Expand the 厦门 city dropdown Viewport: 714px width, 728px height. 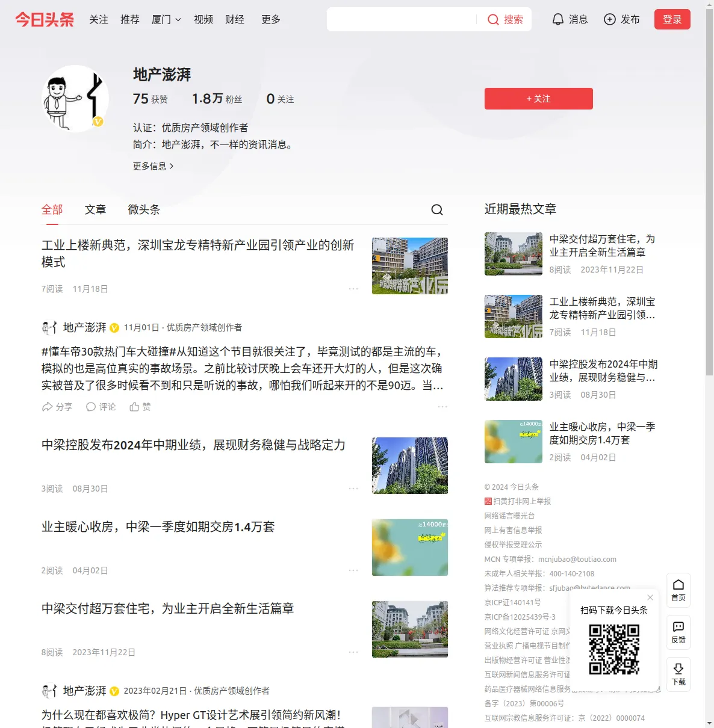click(166, 19)
